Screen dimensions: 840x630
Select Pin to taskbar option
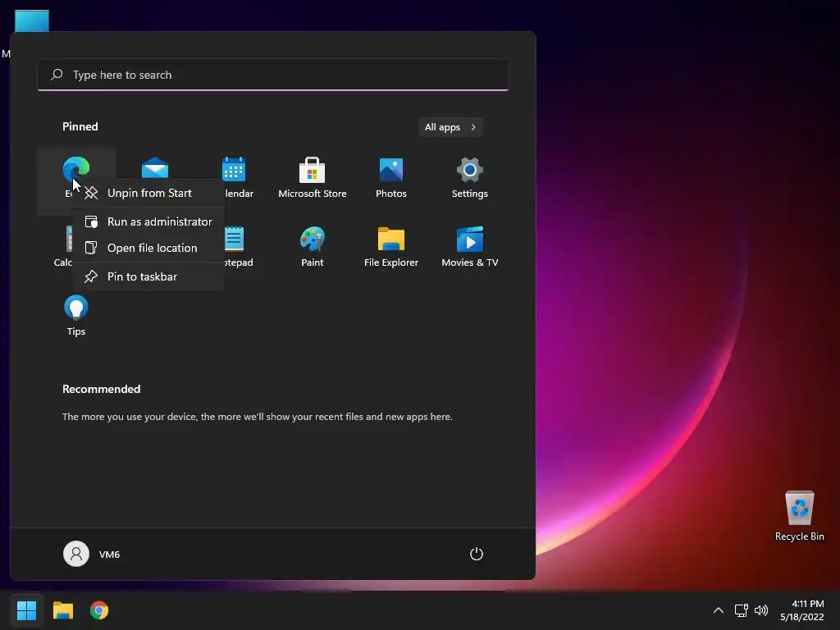coord(148,276)
